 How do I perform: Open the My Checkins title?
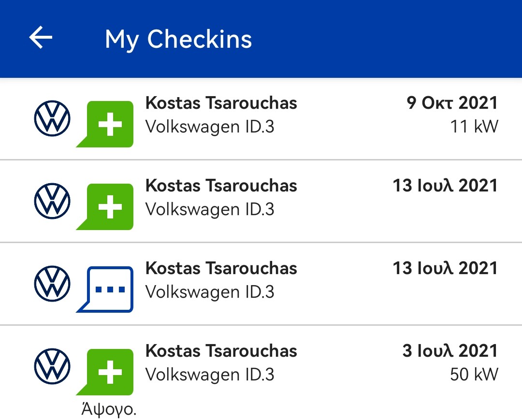pyautogui.click(x=178, y=39)
